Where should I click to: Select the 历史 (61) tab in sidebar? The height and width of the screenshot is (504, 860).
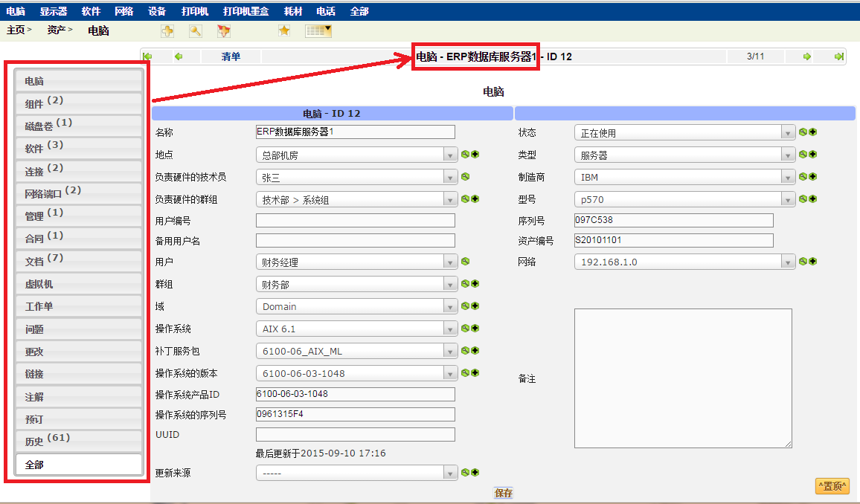[78, 441]
